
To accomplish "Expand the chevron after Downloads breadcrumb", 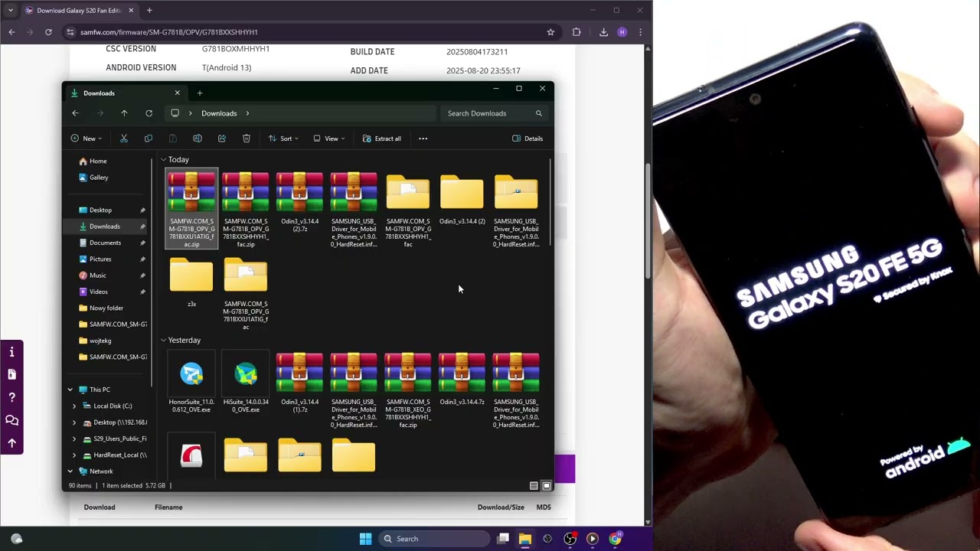I will (247, 113).
